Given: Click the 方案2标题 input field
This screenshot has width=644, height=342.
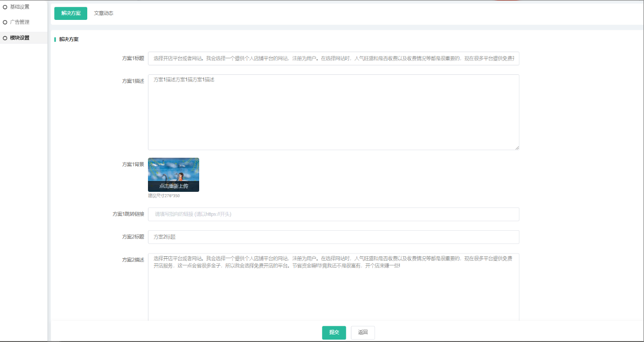Looking at the screenshot, I should point(333,237).
